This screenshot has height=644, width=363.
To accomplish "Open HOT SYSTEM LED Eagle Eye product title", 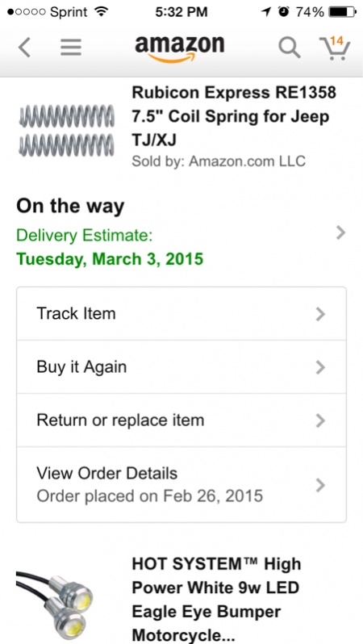I will click(x=216, y=600).
